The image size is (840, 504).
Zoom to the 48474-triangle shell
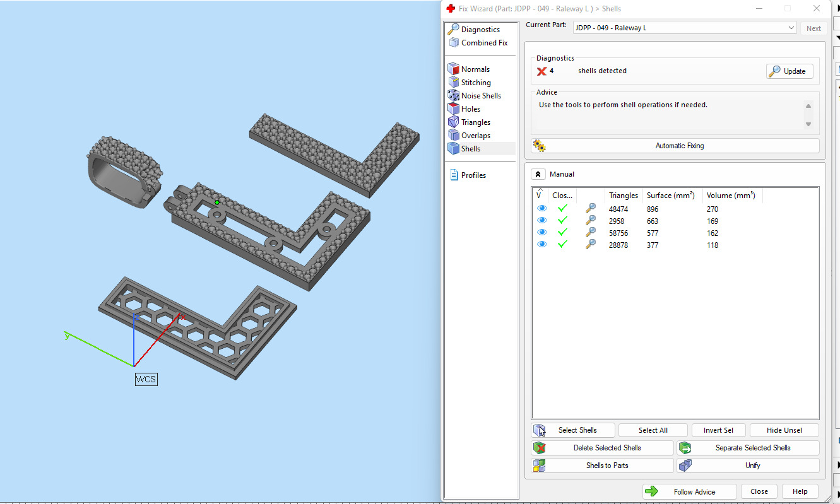tap(590, 209)
